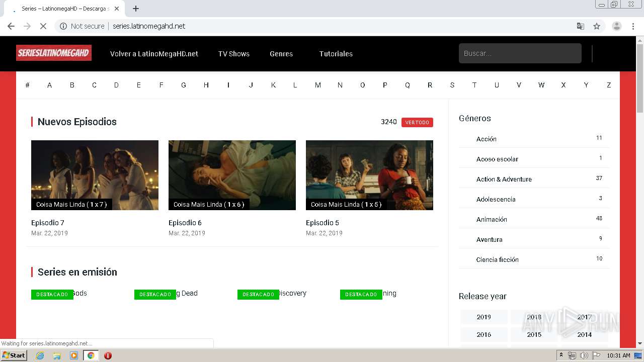
Task: Filter series by letter Z
Action: pos(608,85)
